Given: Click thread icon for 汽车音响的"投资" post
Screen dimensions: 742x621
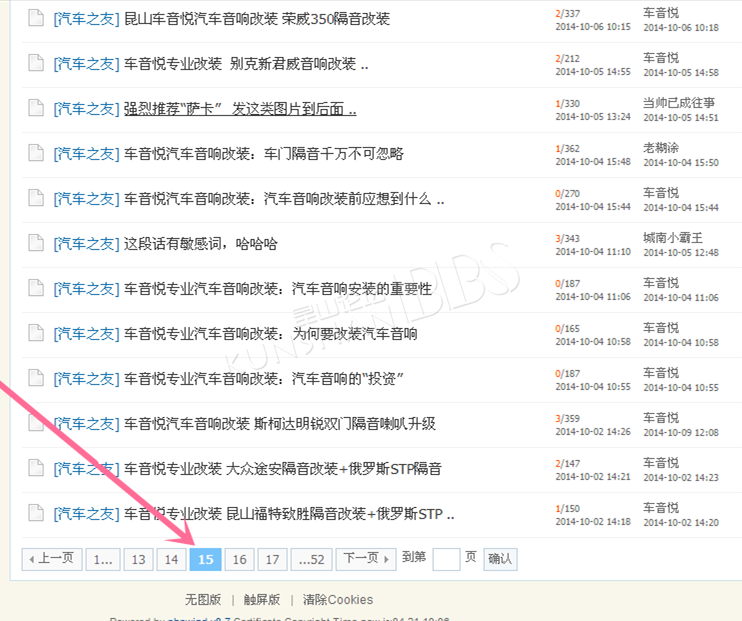Looking at the screenshot, I should 35,378.
